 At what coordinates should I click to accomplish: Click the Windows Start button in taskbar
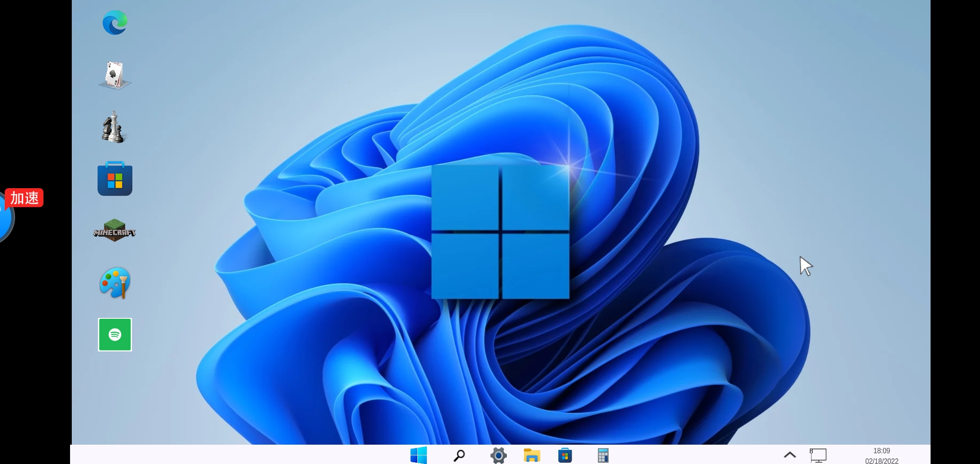418,455
